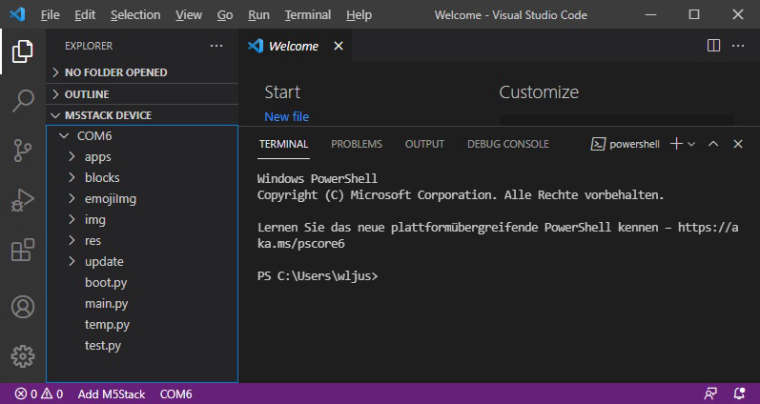The height and width of the screenshot is (404, 760).
Task: Collapse the COM6 device tree
Action: click(x=142, y=136)
